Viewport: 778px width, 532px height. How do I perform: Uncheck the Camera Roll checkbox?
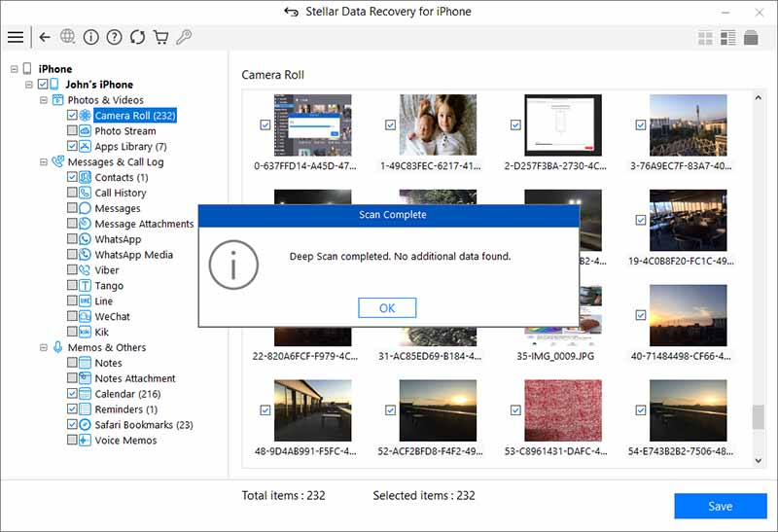73,116
